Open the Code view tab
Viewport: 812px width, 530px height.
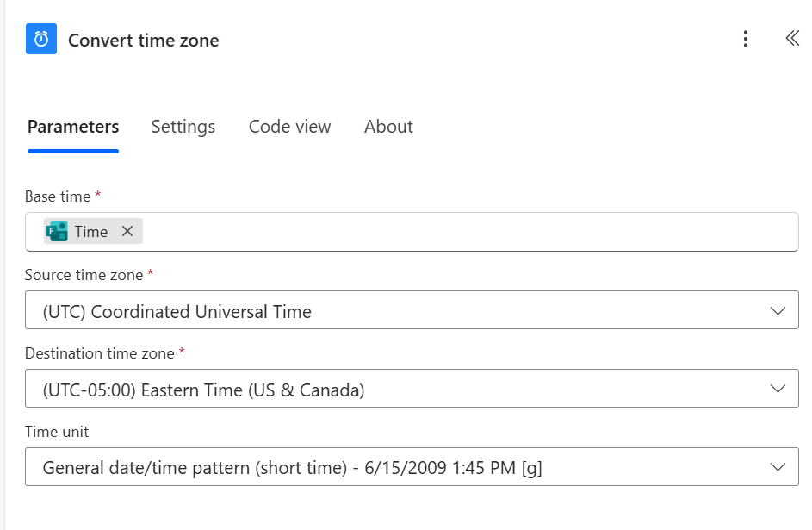coord(289,126)
